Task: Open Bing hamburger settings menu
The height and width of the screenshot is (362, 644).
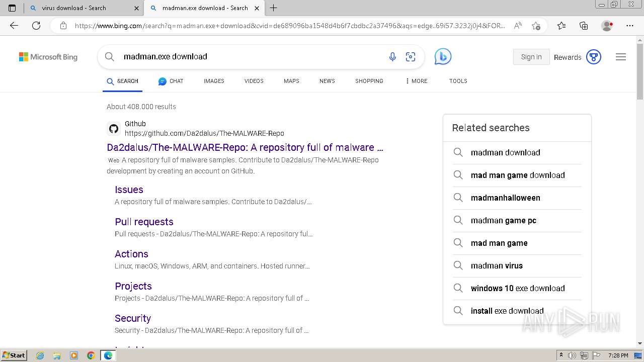Action: tap(621, 57)
